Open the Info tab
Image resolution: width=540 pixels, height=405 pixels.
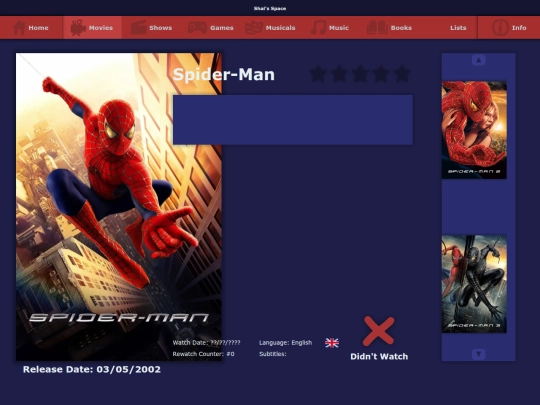tap(509, 28)
